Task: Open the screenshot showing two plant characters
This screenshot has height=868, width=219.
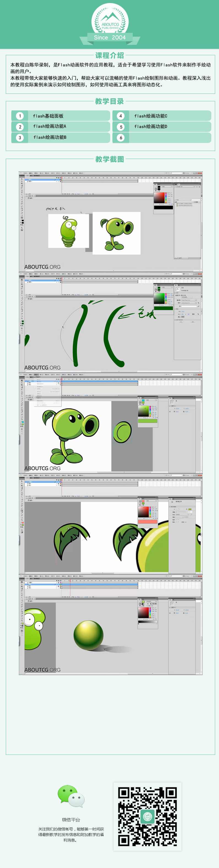Action: point(111,222)
